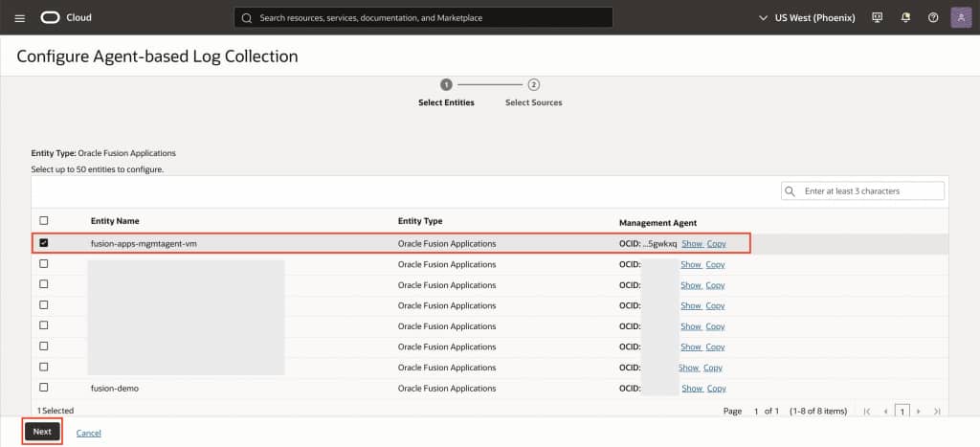
Task: Open the US West (Phoenix) region dropdown
Action: coord(807,17)
